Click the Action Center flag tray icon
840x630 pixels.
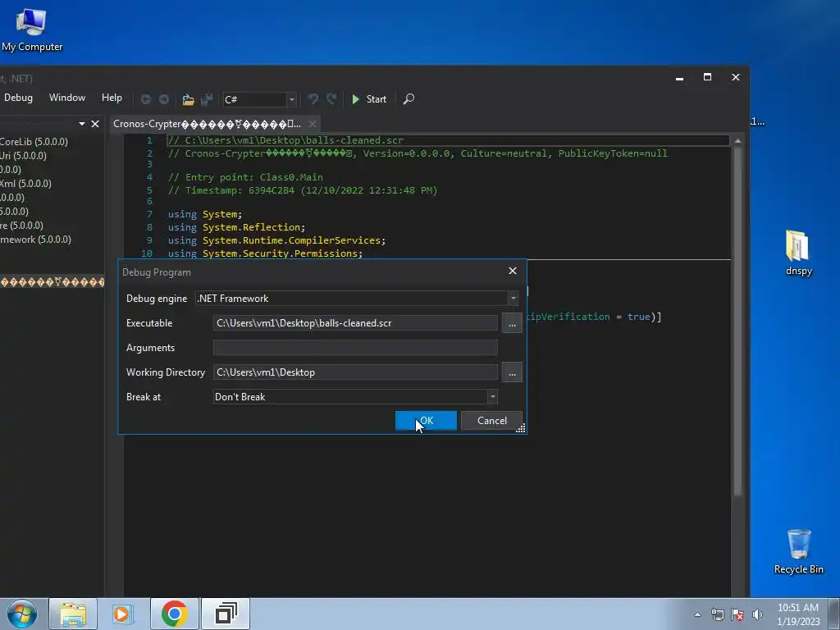tap(737, 614)
